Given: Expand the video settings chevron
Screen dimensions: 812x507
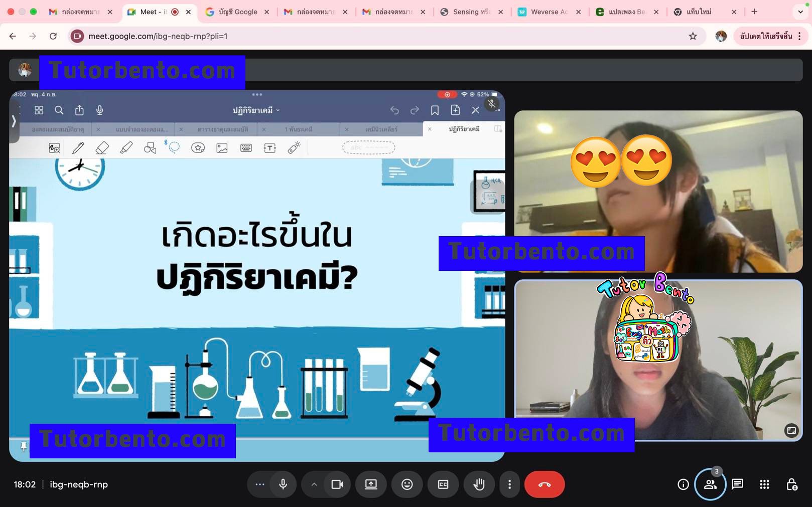Looking at the screenshot, I should point(314,484).
